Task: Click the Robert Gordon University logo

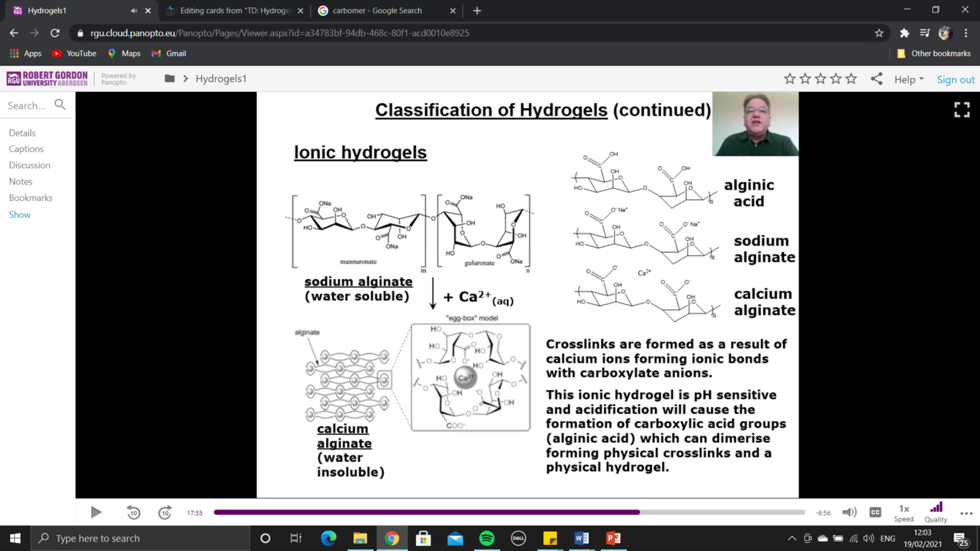Action: (x=47, y=79)
